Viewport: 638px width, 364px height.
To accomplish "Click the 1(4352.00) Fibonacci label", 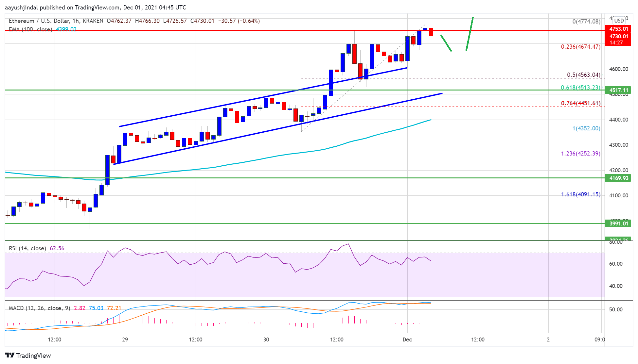I will [586, 128].
